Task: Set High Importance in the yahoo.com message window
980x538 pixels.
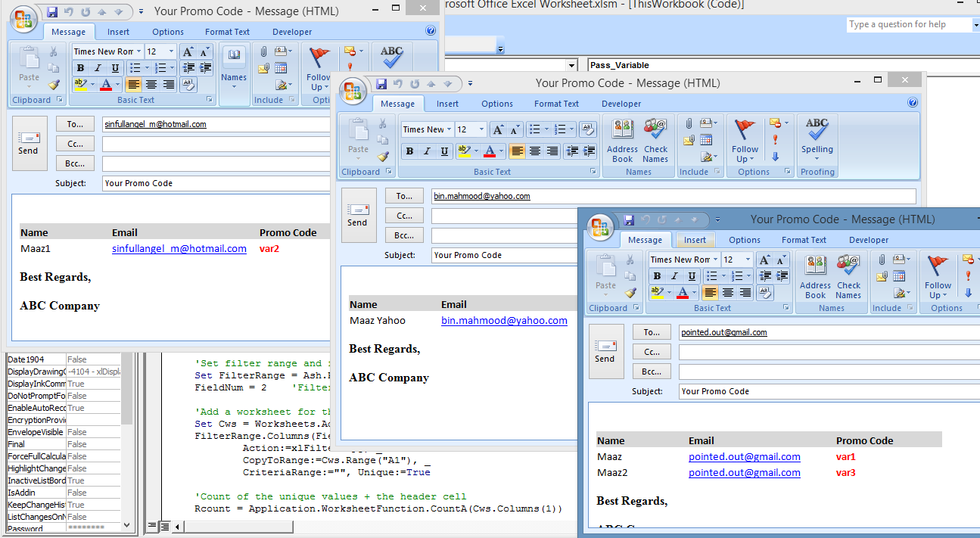Action: coord(776,140)
